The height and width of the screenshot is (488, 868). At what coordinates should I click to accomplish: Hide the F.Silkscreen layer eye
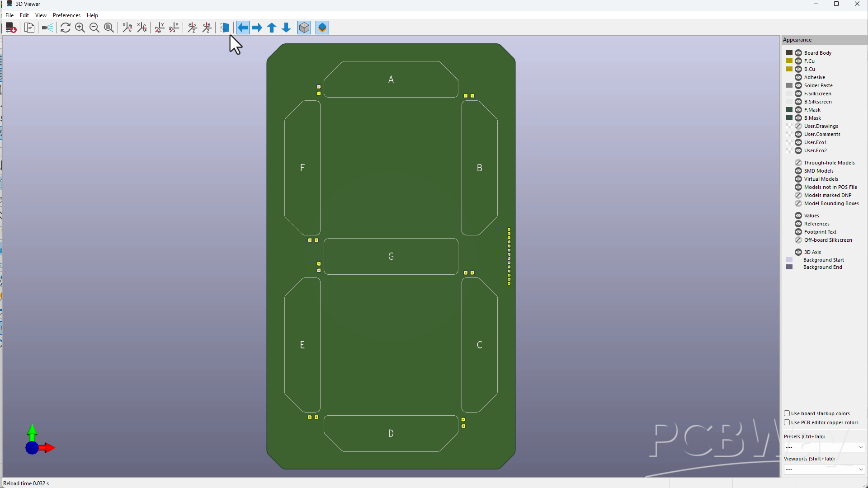point(798,94)
